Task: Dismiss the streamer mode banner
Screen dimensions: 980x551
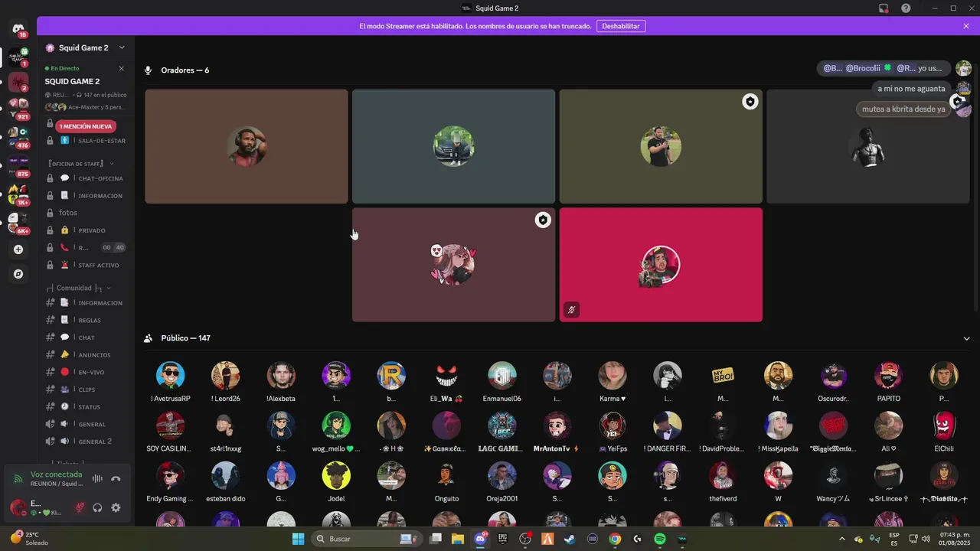Action: click(x=966, y=26)
